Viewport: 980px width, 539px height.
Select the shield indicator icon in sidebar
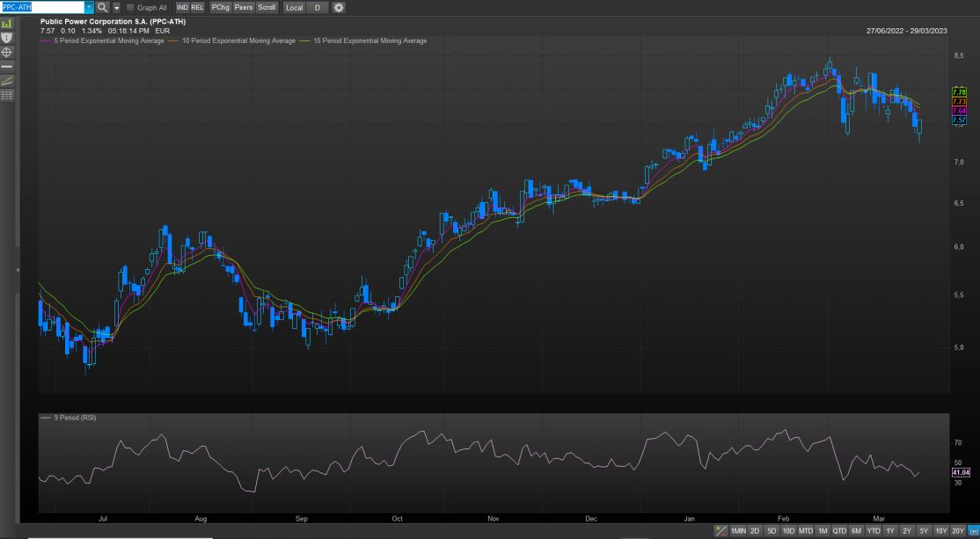point(7,38)
